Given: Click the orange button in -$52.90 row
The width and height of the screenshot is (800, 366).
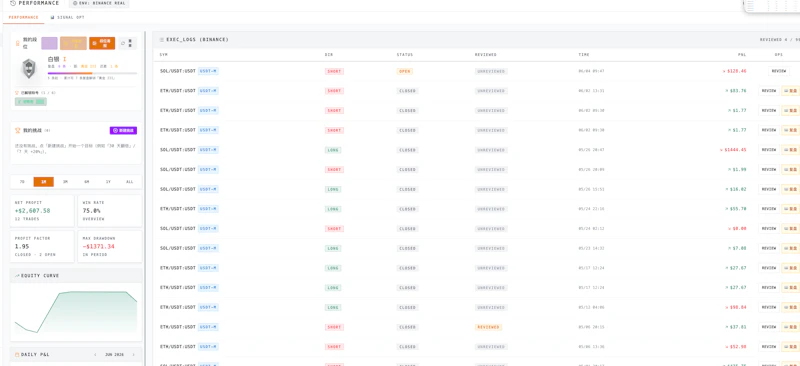Looking at the screenshot, I should (x=790, y=347).
